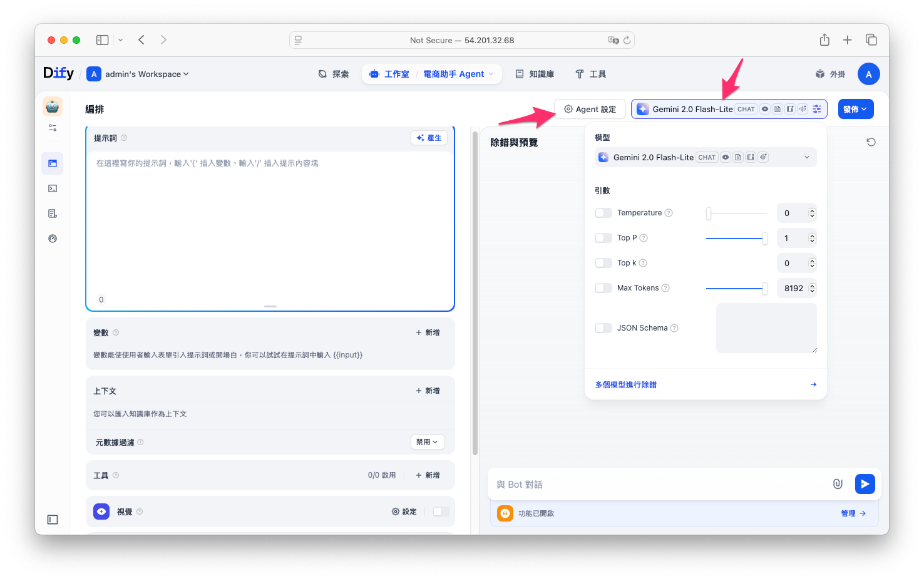Screen dimensions: 924x581
Task: Click the robot app avatar icon
Action: click(x=53, y=106)
